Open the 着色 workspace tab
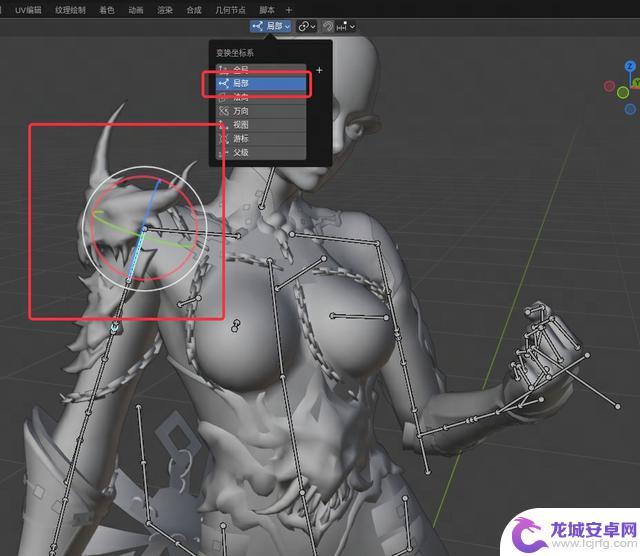Screen dimensions: 640x556 tap(107, 10)
